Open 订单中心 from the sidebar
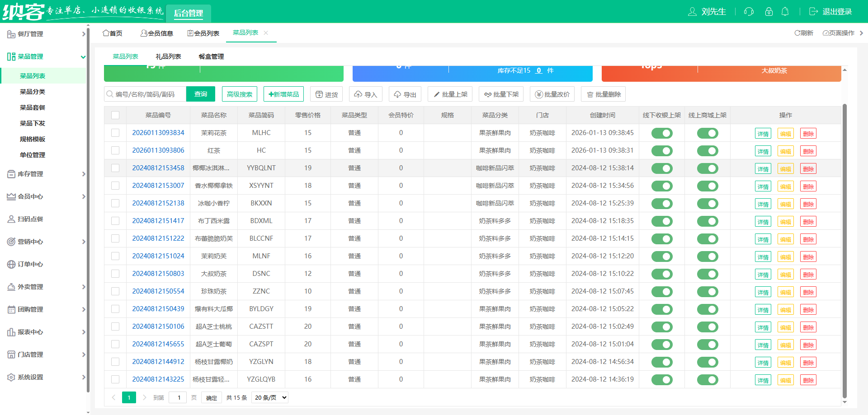Viewport: 868px width, 415px height. 30,264
